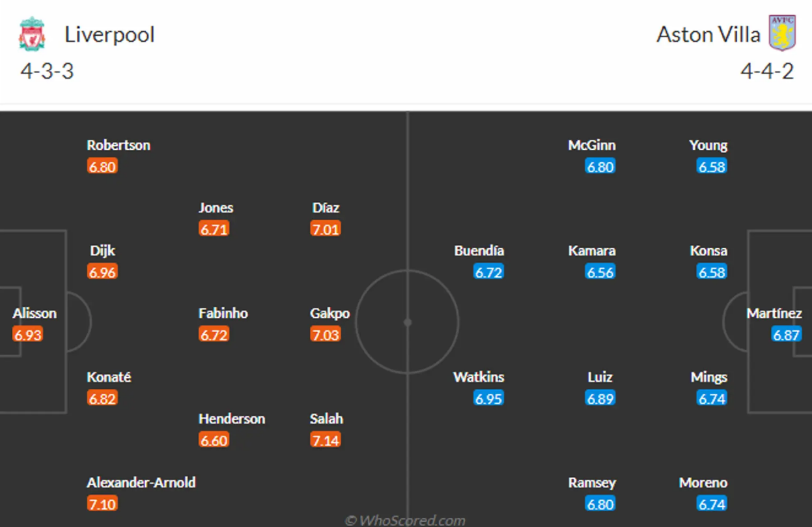The image size is (812, 527).
Task: Click Liverpool's 4-3-3 formation label
Action: tap(47, 71)
